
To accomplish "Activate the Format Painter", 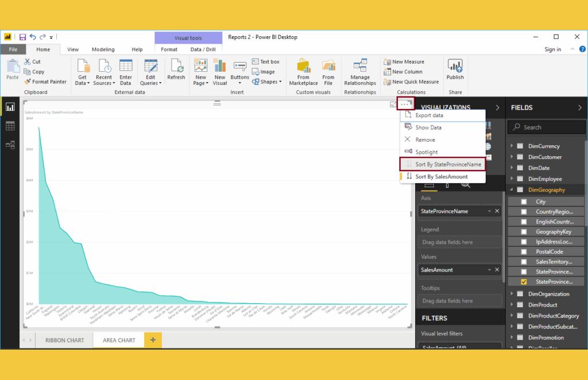I will tap(45, 82).
